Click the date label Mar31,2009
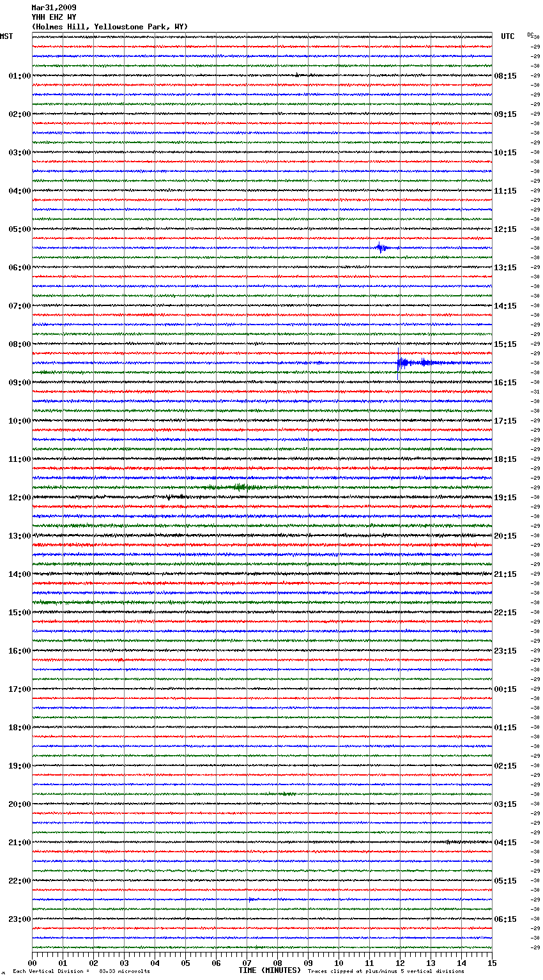543x980 pixels. (x=54, y=8)
